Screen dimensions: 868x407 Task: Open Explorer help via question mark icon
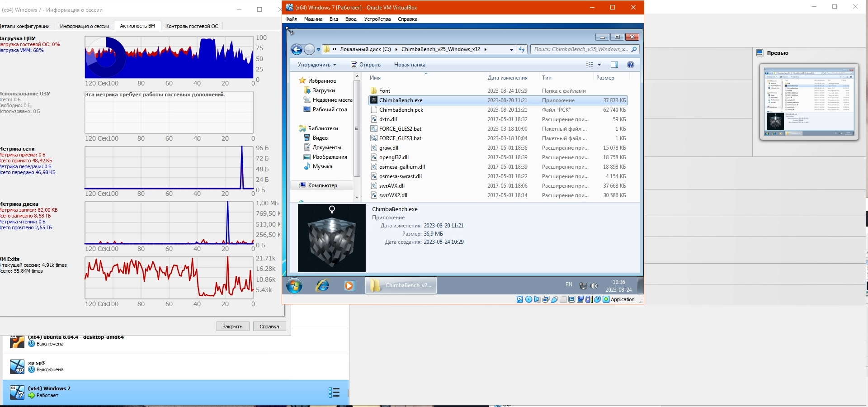(631, 65)
